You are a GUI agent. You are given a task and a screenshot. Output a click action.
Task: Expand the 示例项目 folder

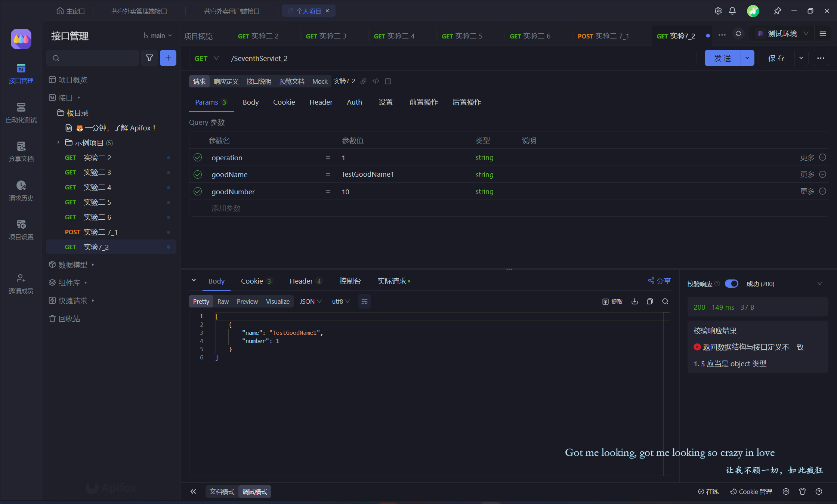[x=58, y=142]
